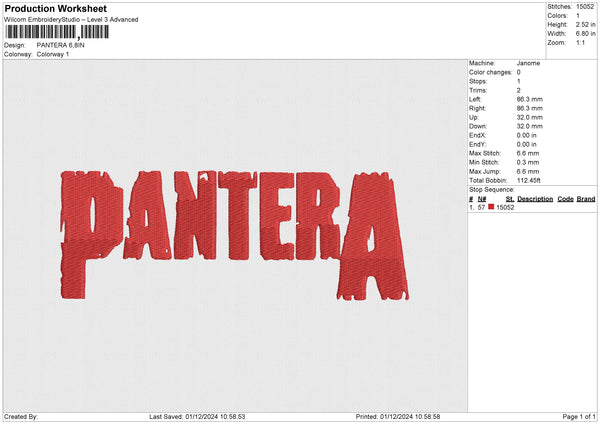
Task: Click the Max Stitch value 6.6 mm
Action: point(528,153)
